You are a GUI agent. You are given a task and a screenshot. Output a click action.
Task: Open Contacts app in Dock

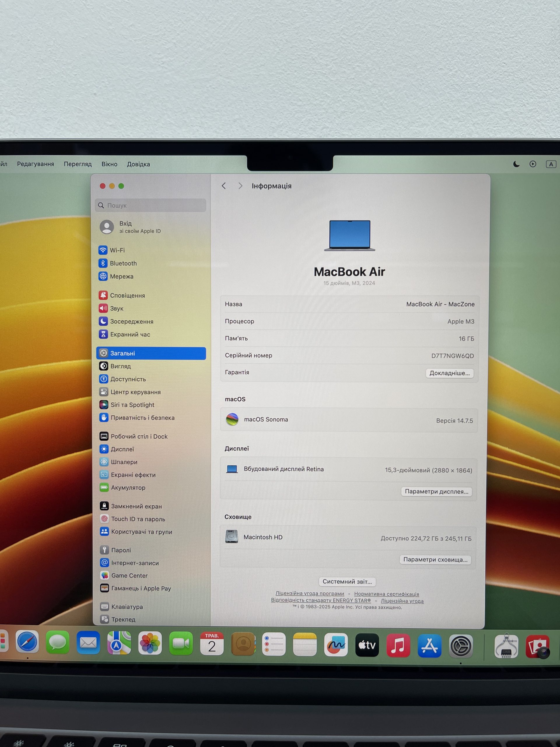(x=243, y=644)
